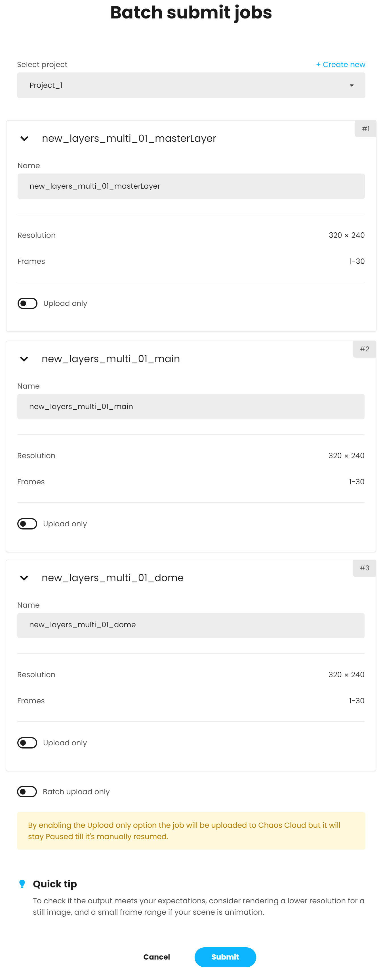Click the Quick tip lightbulb icon
385x980 pixels.
[x=22, y=884]
